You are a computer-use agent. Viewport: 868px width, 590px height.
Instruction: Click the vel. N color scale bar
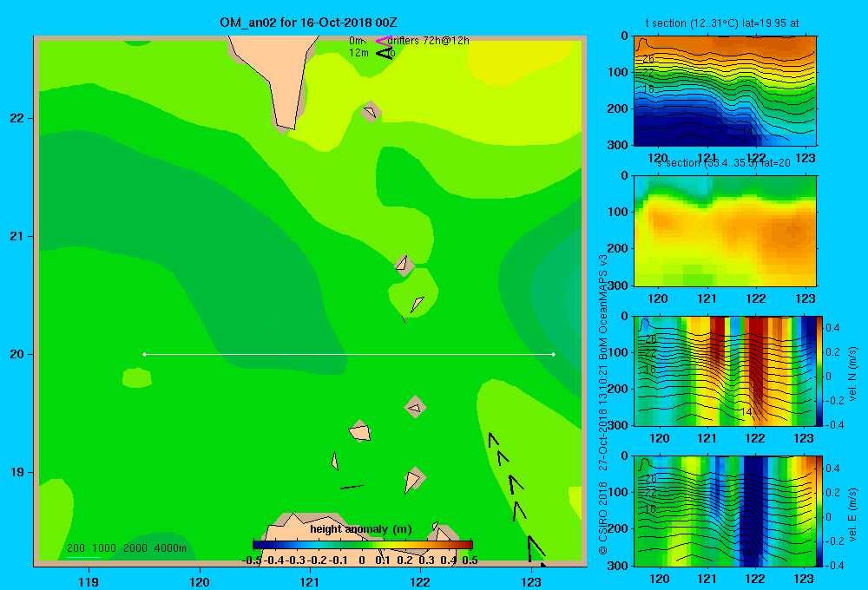820,370
